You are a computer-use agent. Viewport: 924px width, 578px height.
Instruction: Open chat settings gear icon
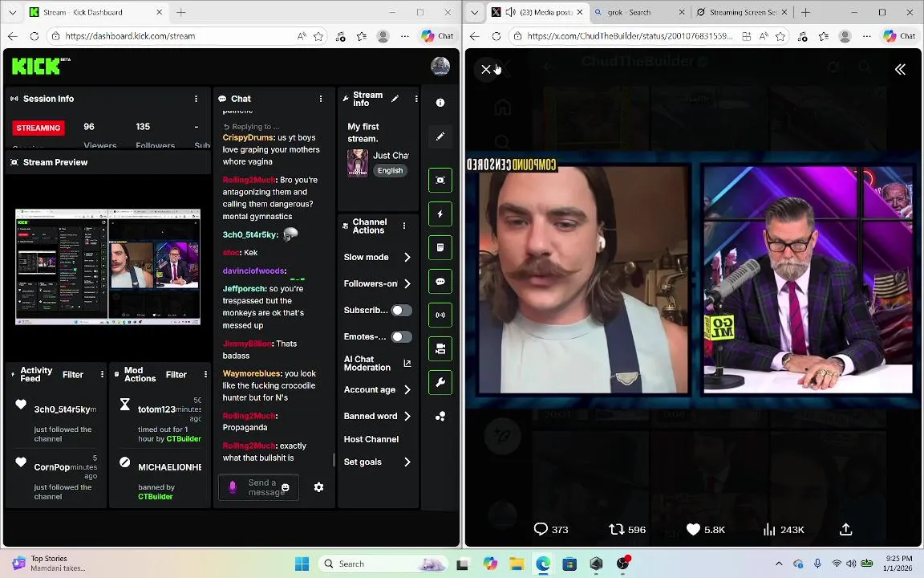(x=318, y=487)
